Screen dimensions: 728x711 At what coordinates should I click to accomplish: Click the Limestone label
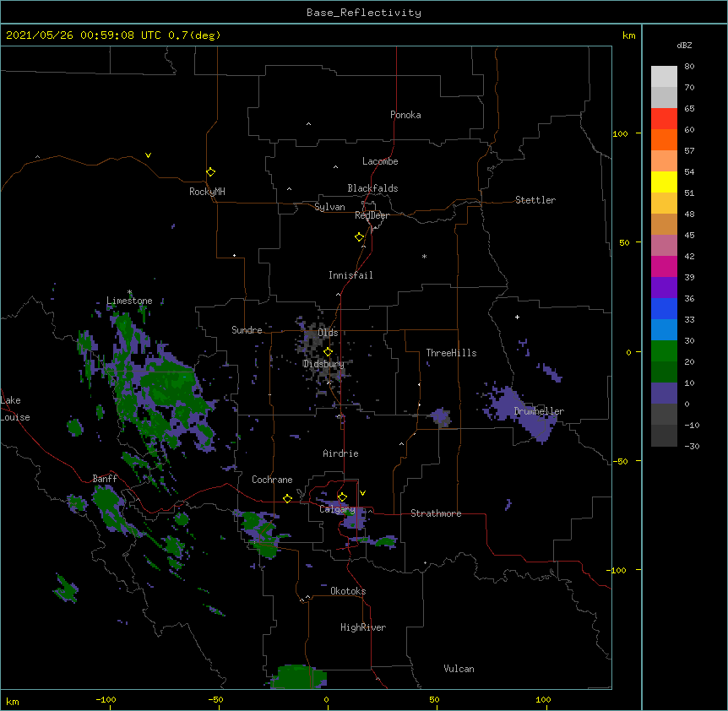click(x=129, y=301)
